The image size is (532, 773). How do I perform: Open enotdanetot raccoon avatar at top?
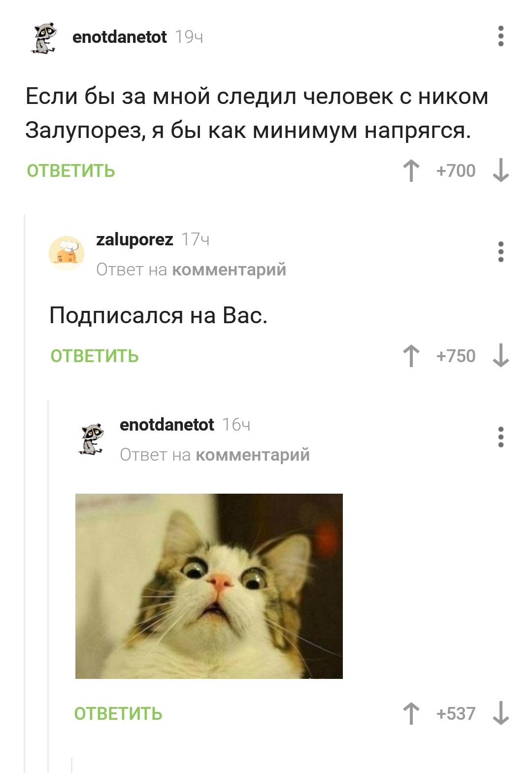pos(44,37)
